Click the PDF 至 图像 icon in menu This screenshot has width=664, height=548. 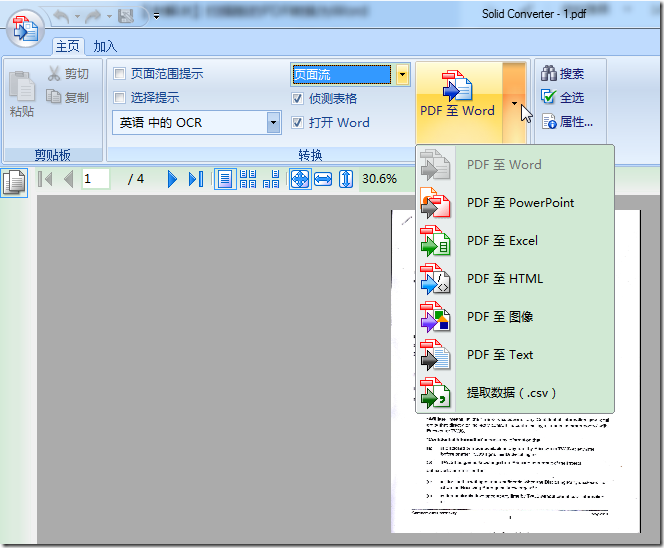coord(436,317)
